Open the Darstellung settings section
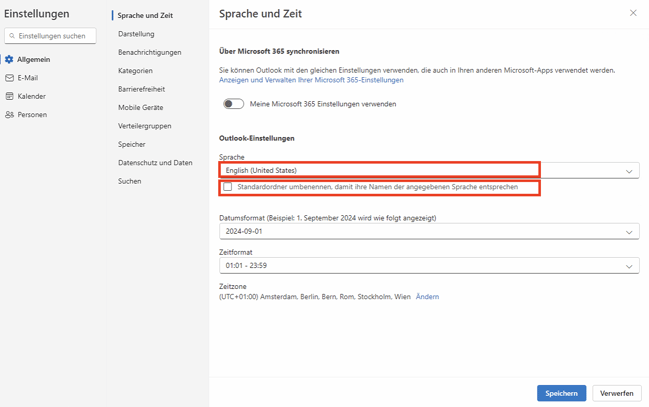This screenshot has width=649, height=407. [136, 34]
